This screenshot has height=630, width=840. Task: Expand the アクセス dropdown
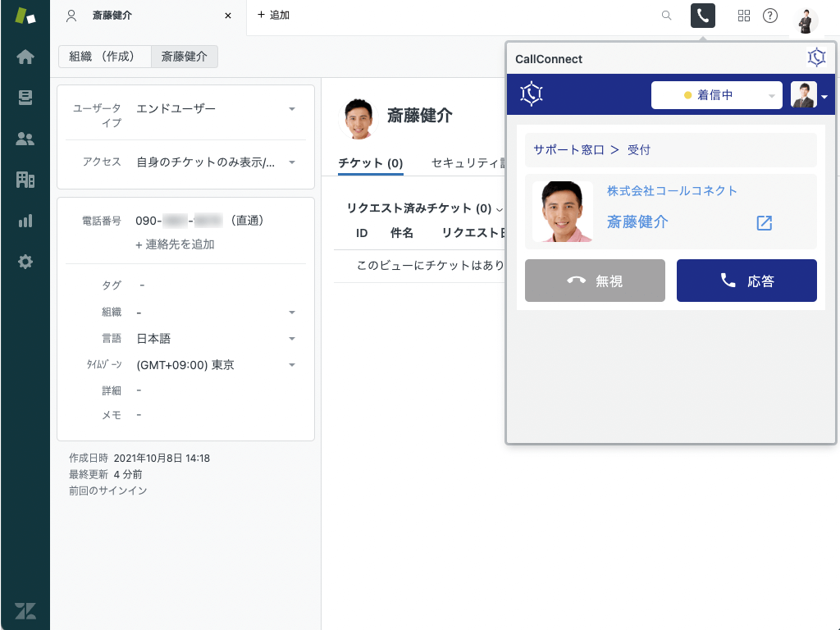(x=291, y=162)
